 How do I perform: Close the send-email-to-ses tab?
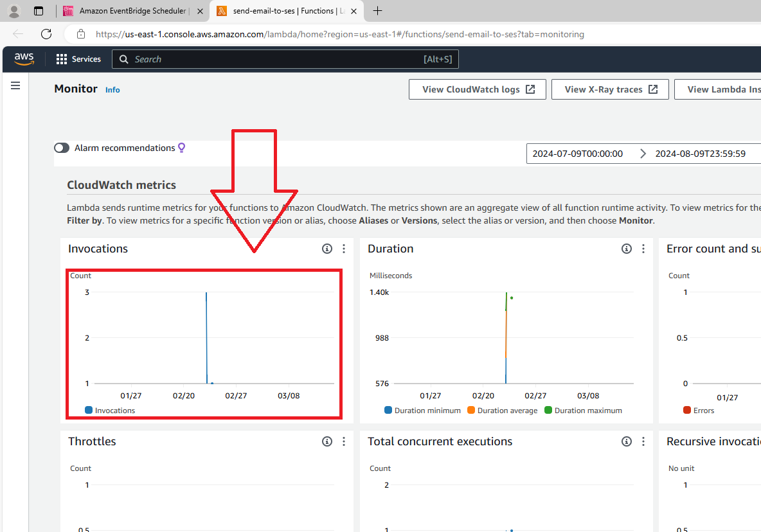[354, 11]
